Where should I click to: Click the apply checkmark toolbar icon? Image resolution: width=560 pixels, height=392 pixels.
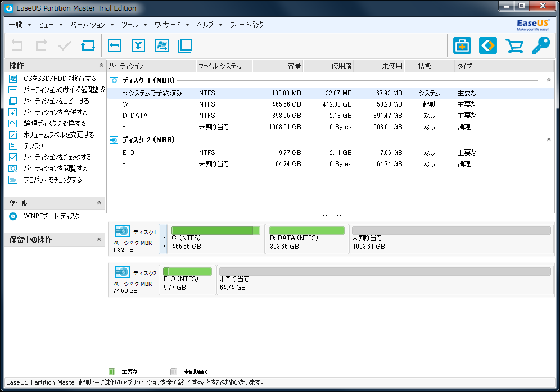click(65, 45)
